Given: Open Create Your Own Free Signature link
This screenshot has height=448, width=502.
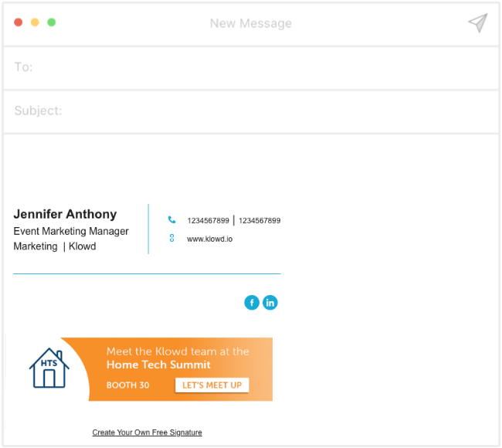Looking at the screenshot, I should click(x=147, y=433).
